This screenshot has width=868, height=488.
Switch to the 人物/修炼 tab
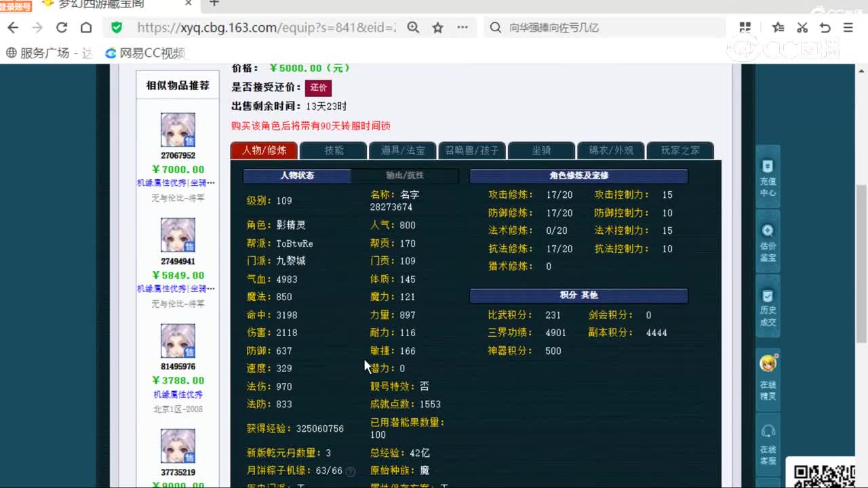(x=264, y=150)
